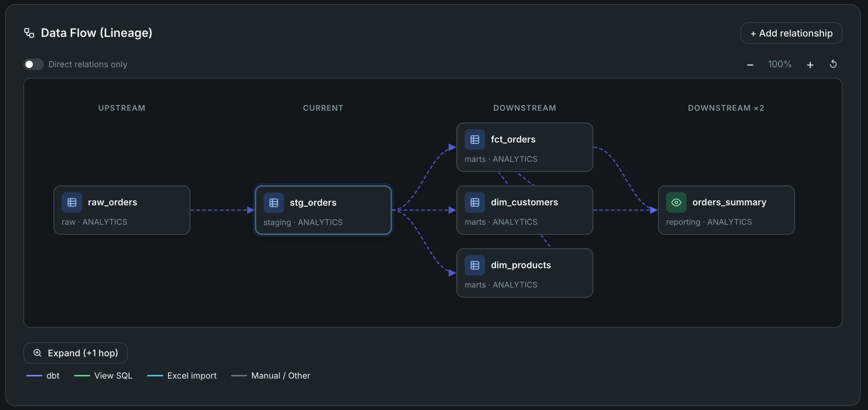This screenshot has height=410, width=868.
Task: Click the View SQL legend label
Action: [114, 376]
